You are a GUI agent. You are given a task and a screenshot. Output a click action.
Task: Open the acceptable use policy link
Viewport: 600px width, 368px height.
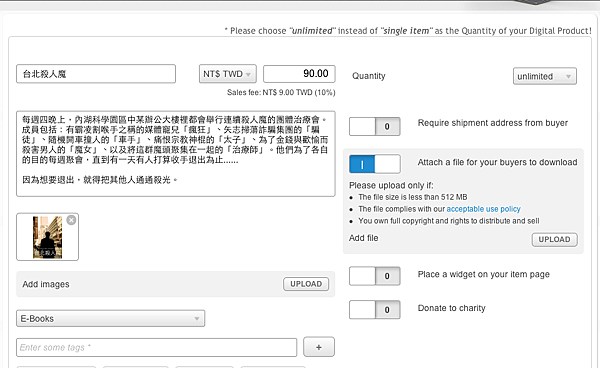click(x=483, y=209)
